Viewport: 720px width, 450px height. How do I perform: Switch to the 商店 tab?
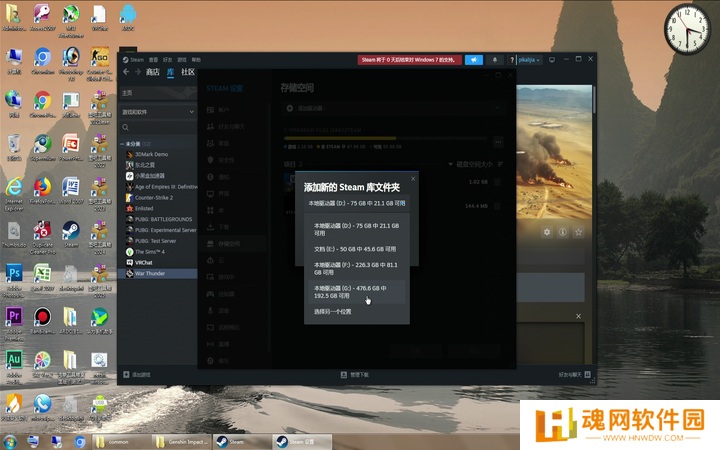152,72
